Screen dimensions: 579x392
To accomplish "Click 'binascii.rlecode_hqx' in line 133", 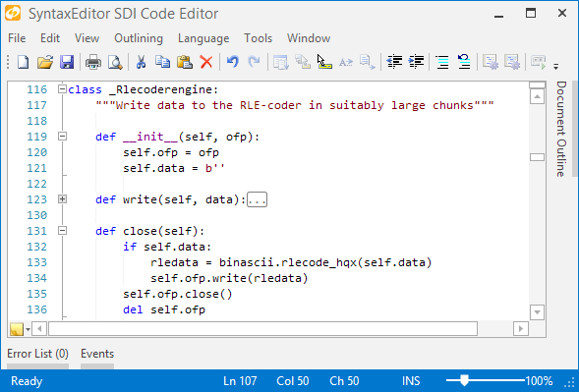I will [x=288, y=262].
